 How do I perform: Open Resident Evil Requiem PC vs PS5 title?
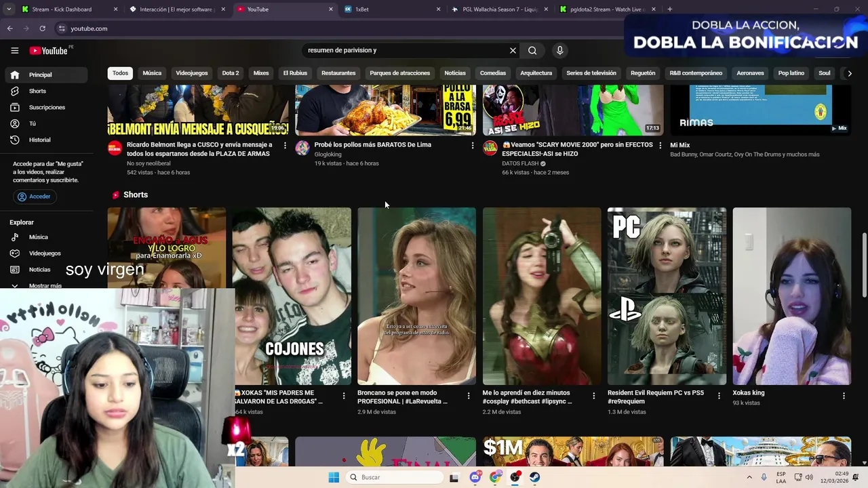click(656, 396)
